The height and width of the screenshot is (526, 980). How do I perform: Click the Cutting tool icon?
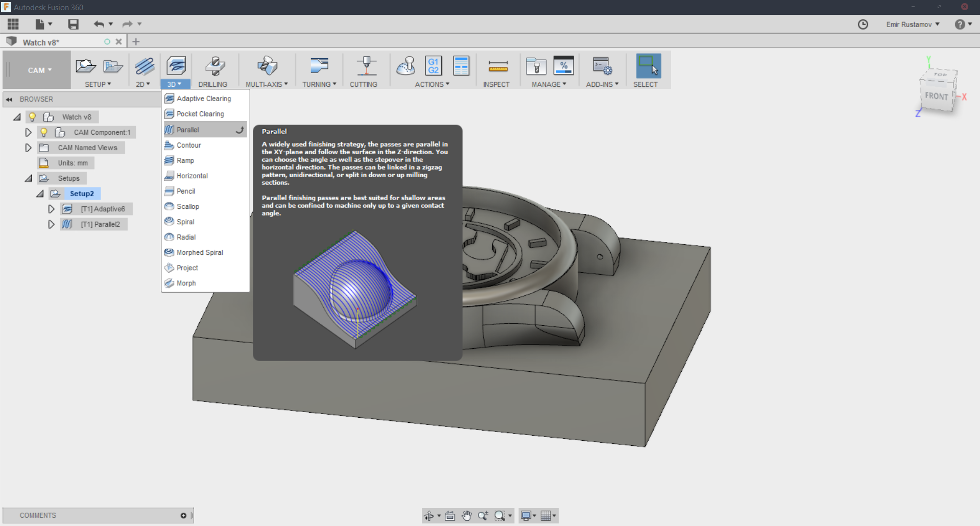tap(366, 66)
